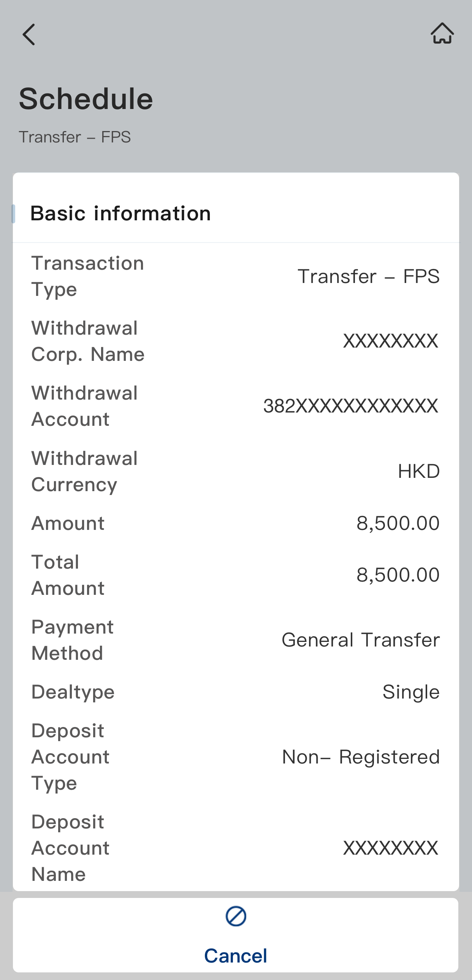472x980 pixels.
Task: Tap the Total Amount value
Action: (398, 575)
